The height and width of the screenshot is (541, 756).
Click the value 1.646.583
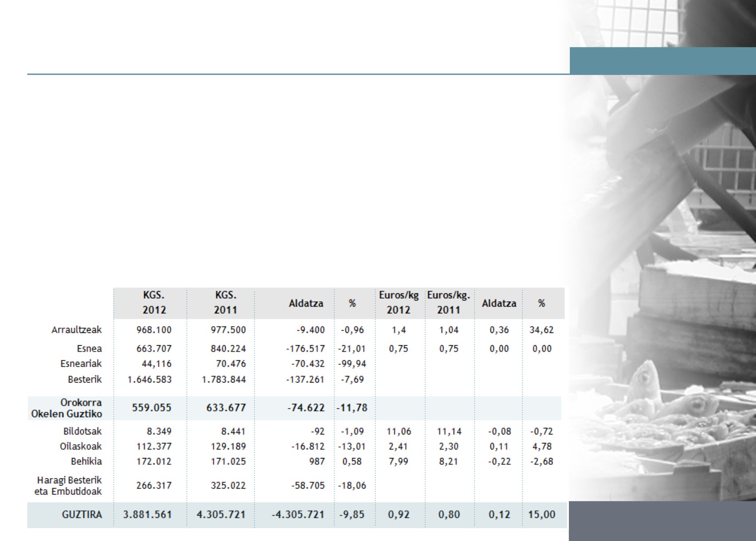tap(149, 379)
